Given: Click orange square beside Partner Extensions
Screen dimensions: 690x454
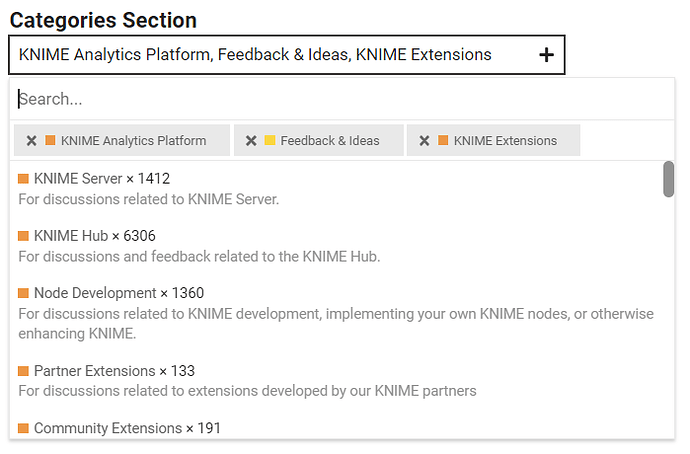Looking at the screenshot, I should click(23, 371).
